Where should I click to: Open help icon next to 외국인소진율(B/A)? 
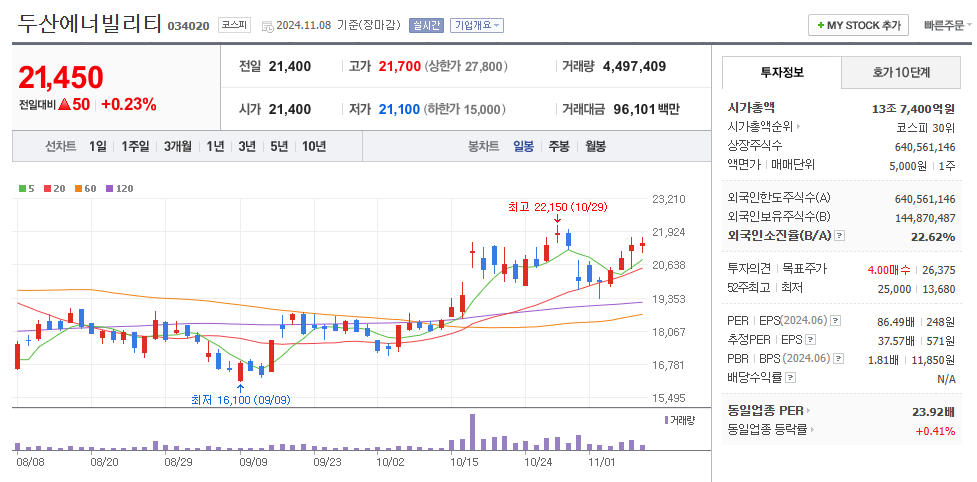[840, 236]
